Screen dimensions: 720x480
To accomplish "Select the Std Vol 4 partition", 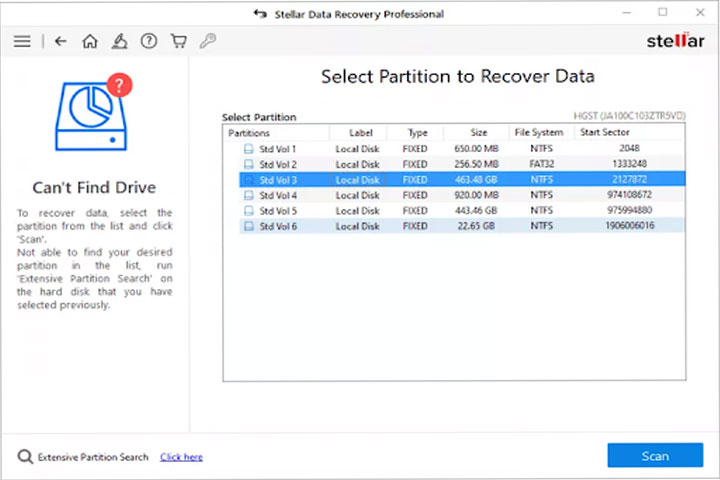I will tap(462, 195).
